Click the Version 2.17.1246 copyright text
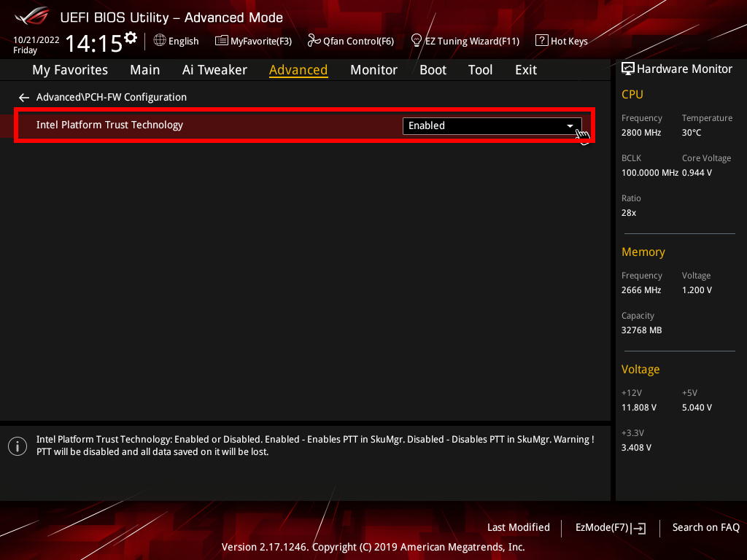 click(373, 547)
